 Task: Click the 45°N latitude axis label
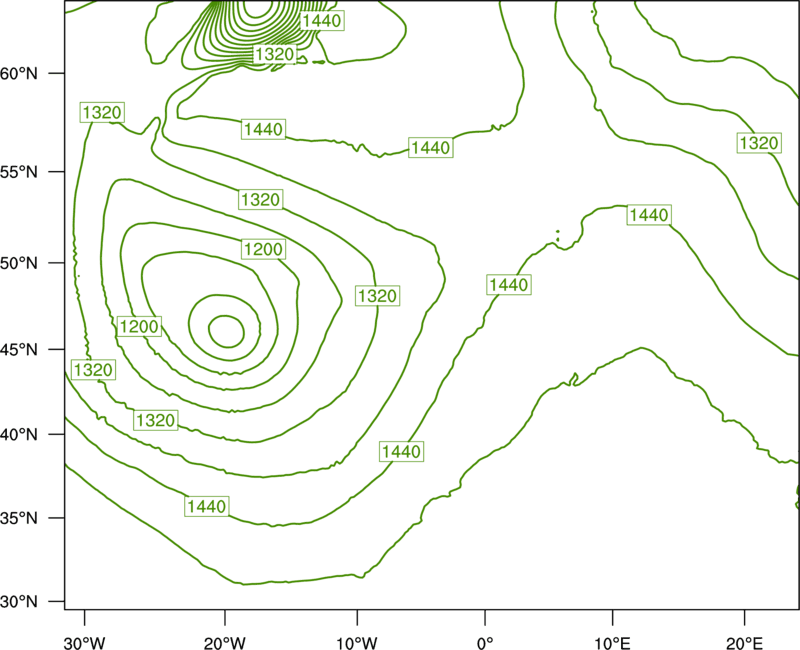[19, 349]
